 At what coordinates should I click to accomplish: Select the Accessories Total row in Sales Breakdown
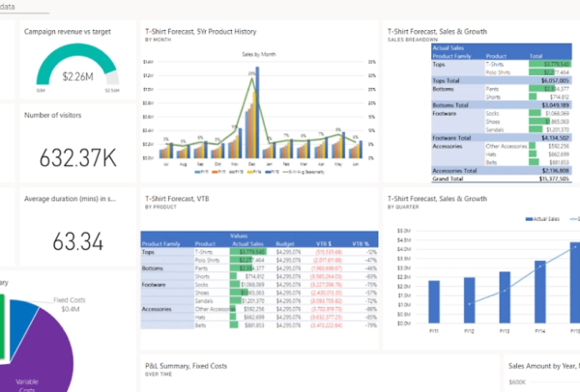pyautogui.click(x=501, y=171)
